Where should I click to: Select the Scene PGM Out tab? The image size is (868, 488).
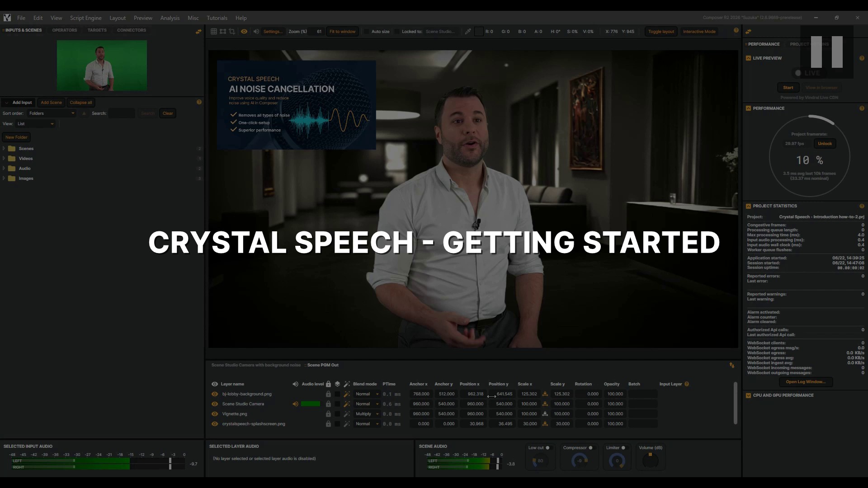(323, 365)
